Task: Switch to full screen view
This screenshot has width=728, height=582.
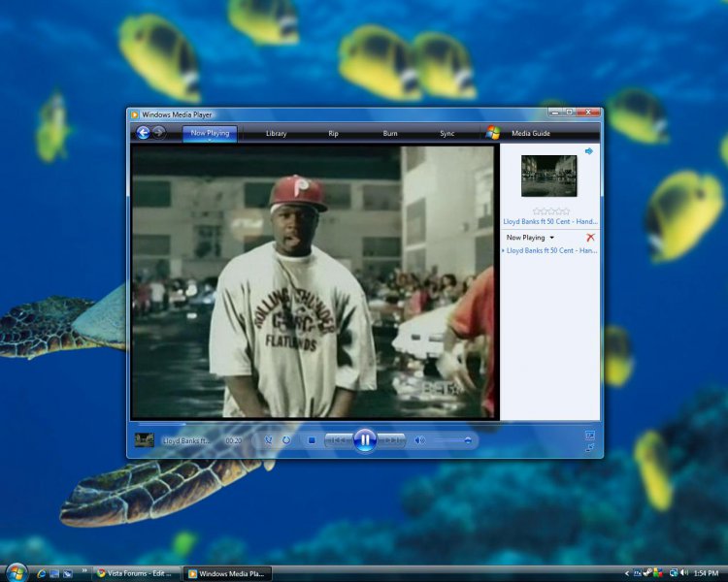Action: pos(589,435)
